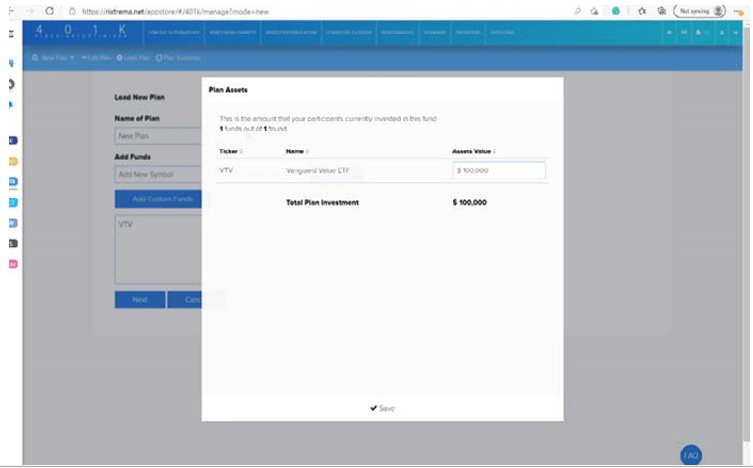Click the browser forward arrow icon
The image size is (753, 468).
pos(27,10)
